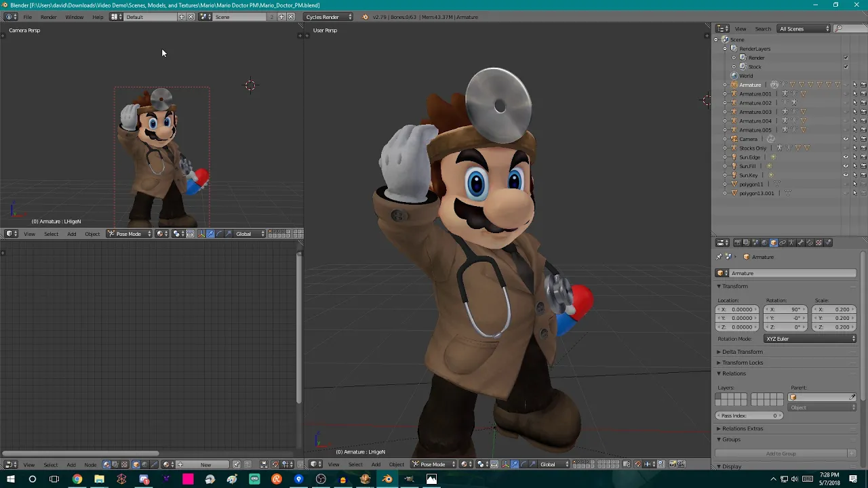Click the parent object eyedropper icon
Image resolution: width=868 pixels, height=488 pixels.
(852, 397)
